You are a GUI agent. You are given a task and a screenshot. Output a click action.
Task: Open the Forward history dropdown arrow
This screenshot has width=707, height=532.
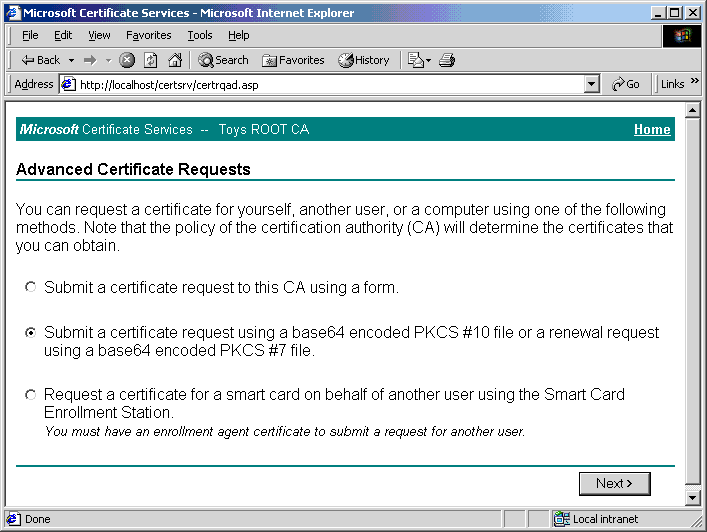click(108, 60)
